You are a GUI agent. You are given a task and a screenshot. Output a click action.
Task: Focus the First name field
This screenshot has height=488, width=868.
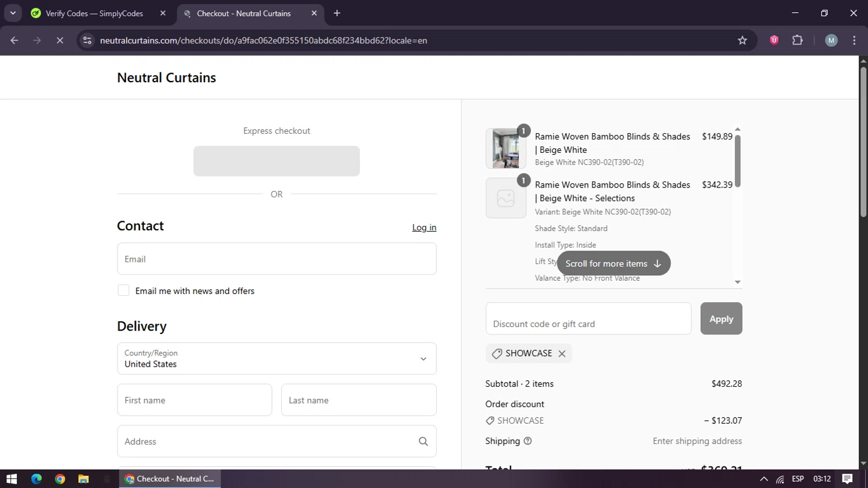[x=194, y=400]
